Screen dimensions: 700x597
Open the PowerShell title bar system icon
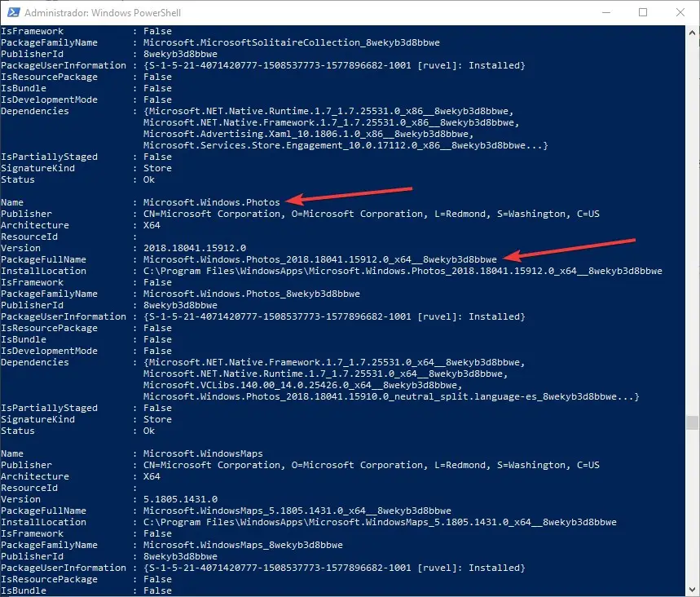click(13, 12)
